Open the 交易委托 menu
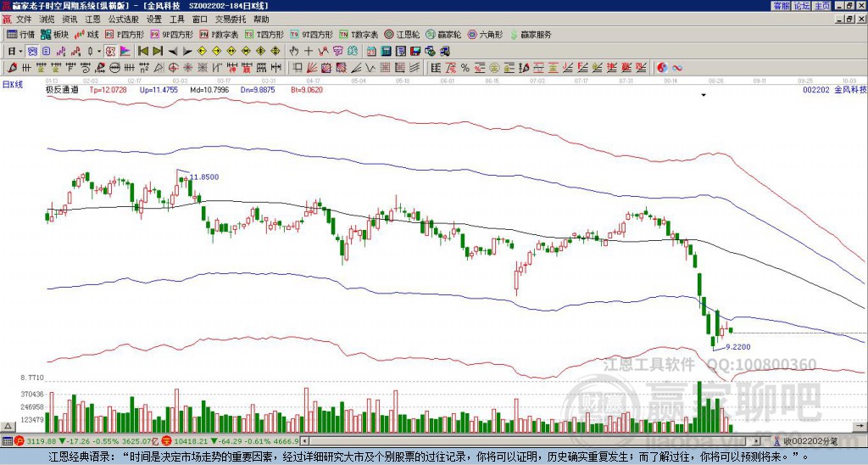Image resolution: width=868 pixels, height=465 pixels. tap(231, 20)
